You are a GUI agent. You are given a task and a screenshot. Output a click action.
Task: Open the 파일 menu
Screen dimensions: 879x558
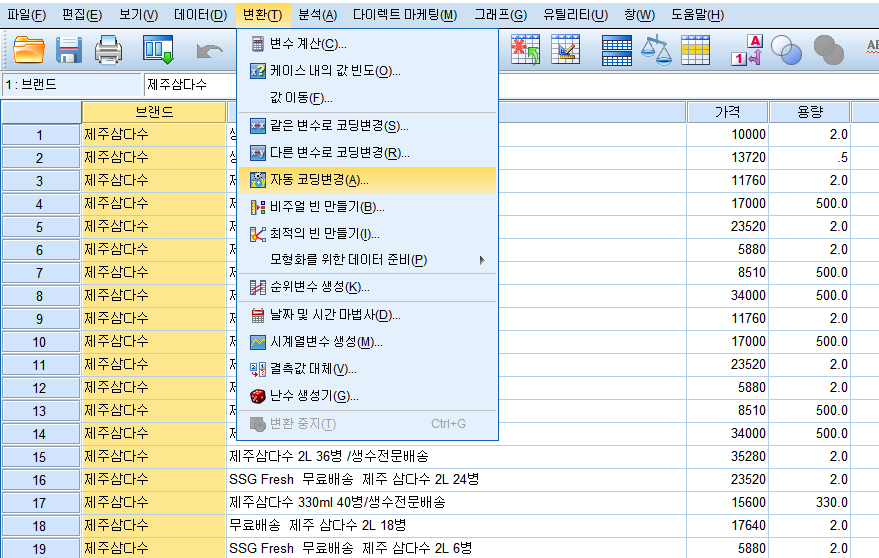pyautogui.click(x=26, y=15)
